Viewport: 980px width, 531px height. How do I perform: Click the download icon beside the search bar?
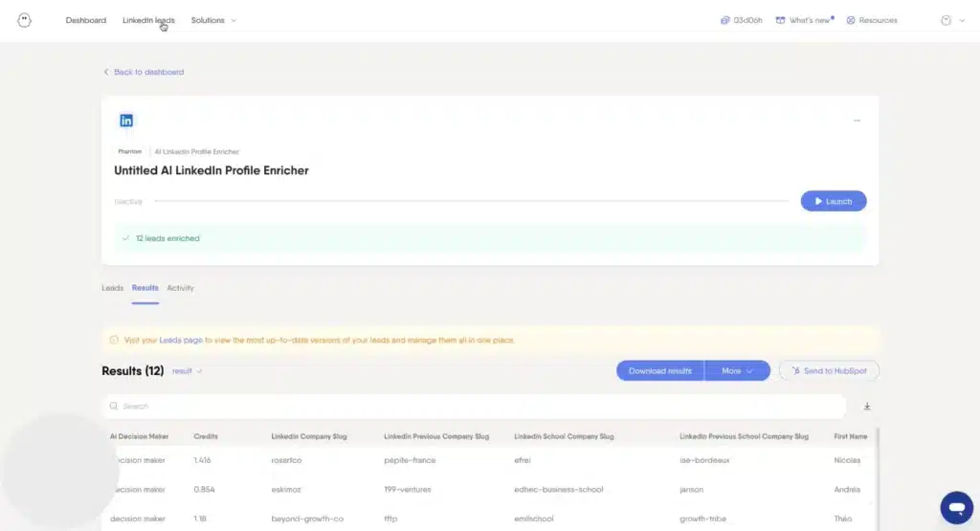tap(867, 407)
